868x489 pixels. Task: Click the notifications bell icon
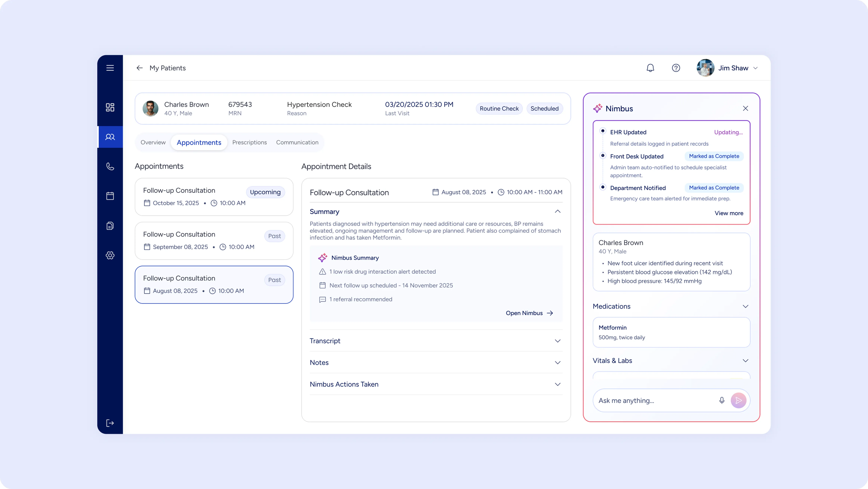pyautogui.click(x=650, y=68)
